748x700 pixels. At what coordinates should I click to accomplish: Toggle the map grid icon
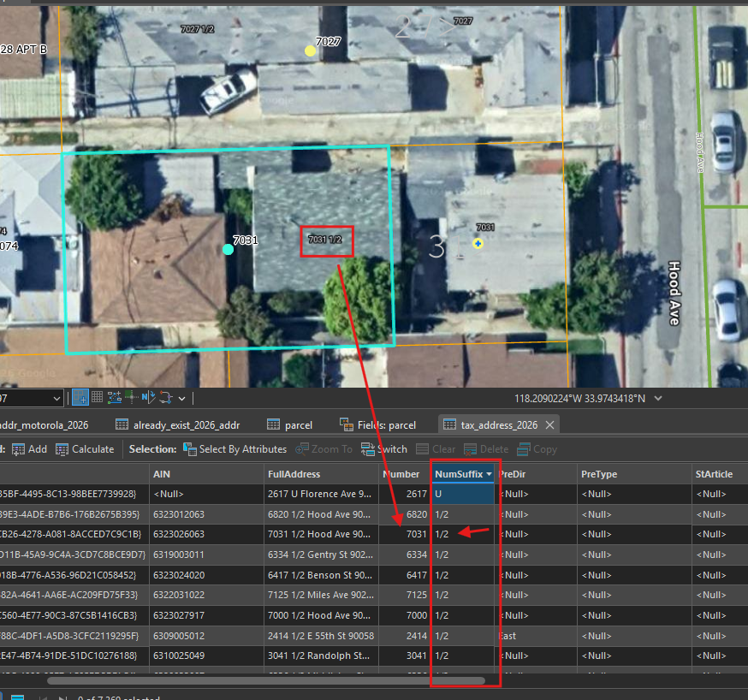click(98, 397)
